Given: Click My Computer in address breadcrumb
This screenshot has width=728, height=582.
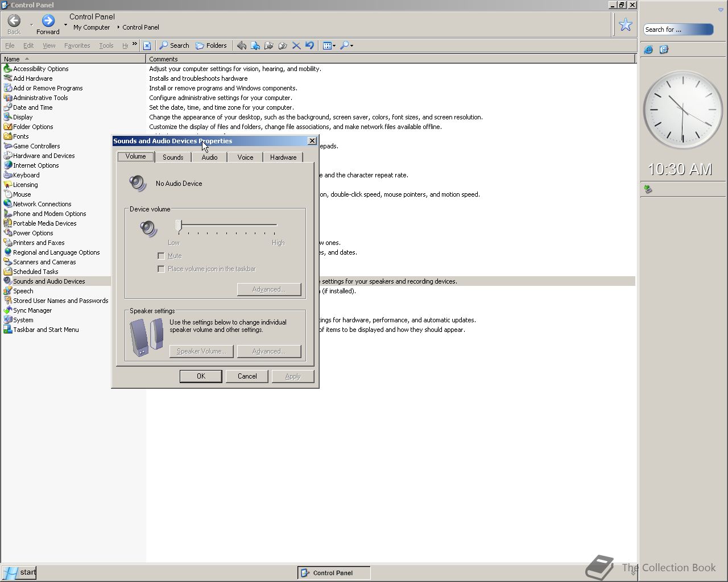Looking at the screenshot, I should 92,27.
